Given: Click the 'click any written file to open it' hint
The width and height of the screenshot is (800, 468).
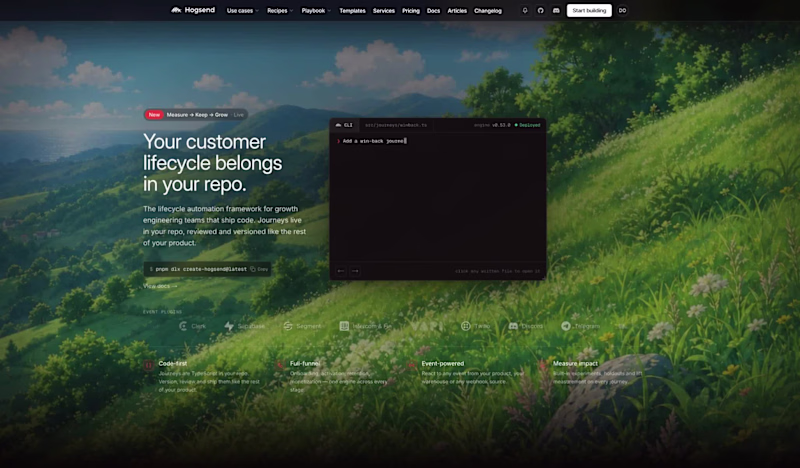Looking at the screenshot, I should (497, 271).
